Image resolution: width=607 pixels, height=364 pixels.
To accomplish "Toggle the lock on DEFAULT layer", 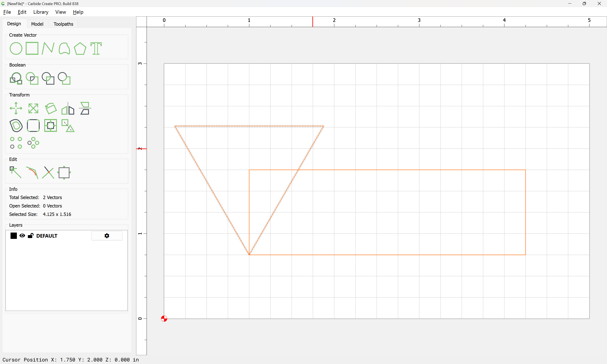I will [31, 236].
